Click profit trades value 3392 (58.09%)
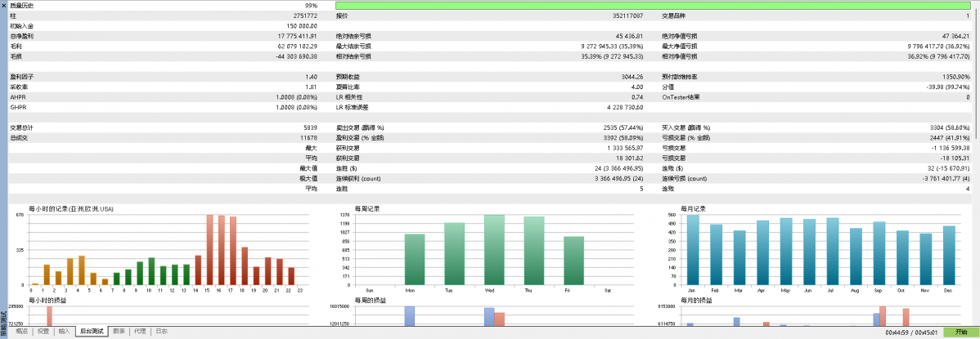This screenshot has height=339, width=980. [623, 138]
